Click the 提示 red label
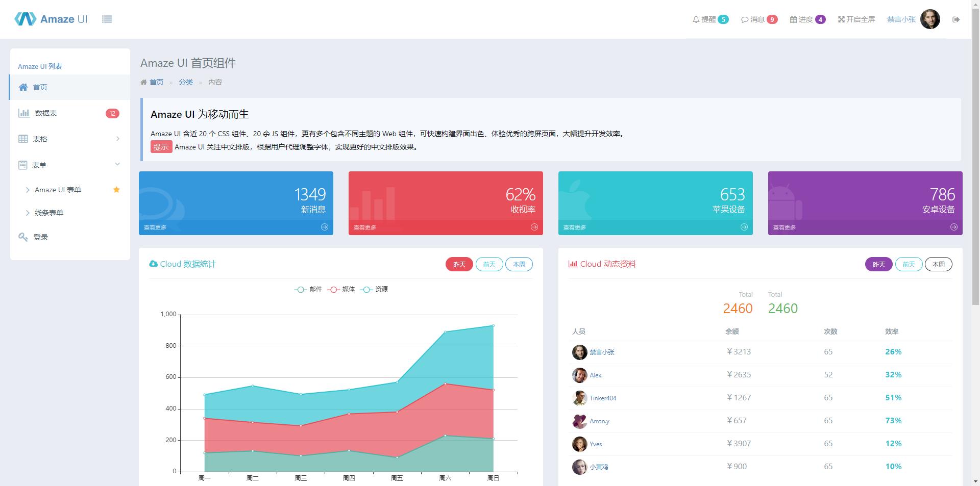This screenshot has height=486, width=980. [161, 147]
